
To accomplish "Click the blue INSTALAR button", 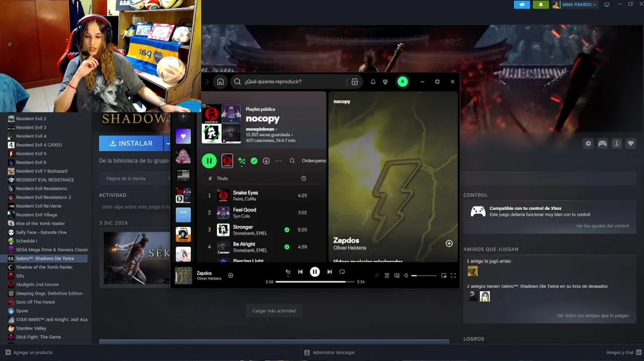I will [x=131, y=143].
